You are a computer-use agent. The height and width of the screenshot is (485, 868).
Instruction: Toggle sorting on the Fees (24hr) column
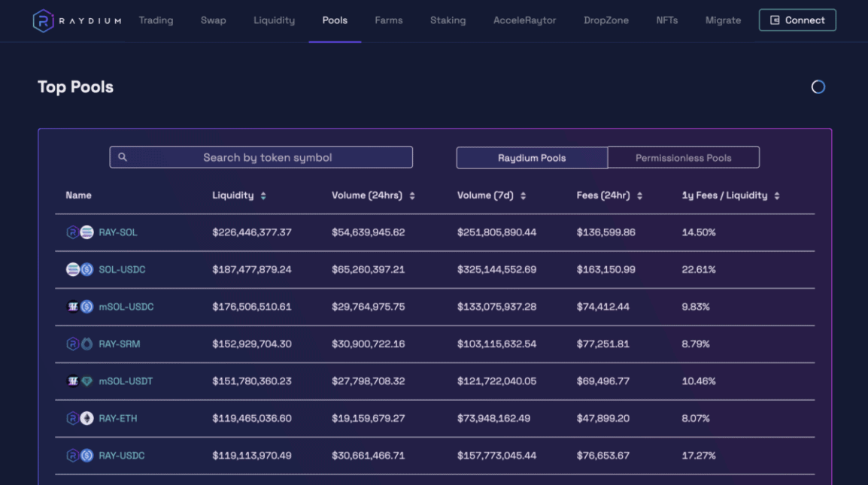coord(639,195)
